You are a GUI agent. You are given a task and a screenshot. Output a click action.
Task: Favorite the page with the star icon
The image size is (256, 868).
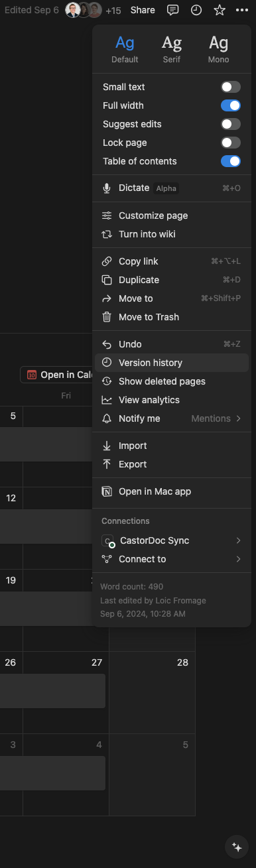click(220, 10)
